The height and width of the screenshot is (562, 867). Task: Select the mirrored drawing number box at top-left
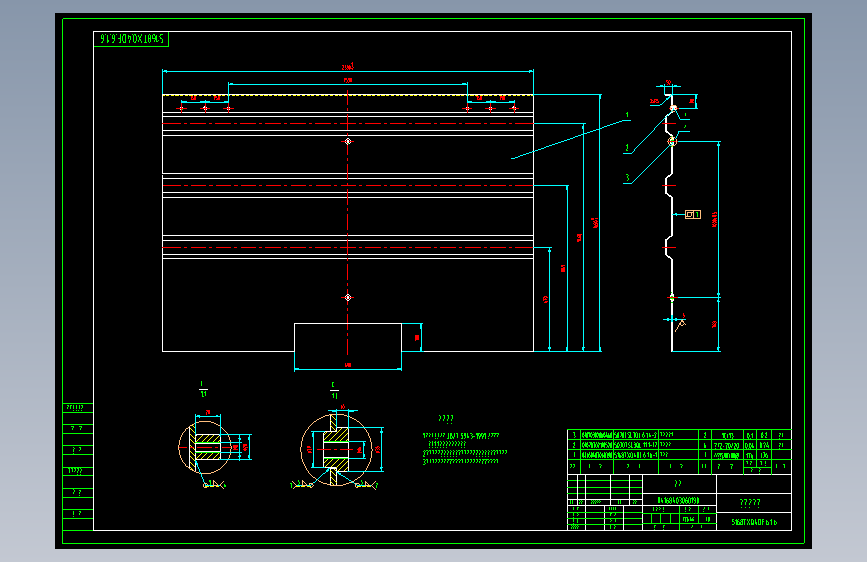[131, 39]
